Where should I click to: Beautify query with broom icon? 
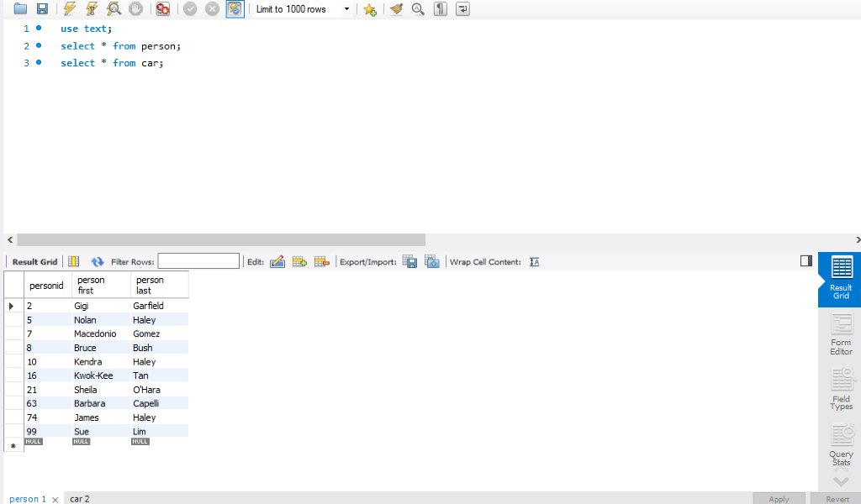[x=396, y=8]
